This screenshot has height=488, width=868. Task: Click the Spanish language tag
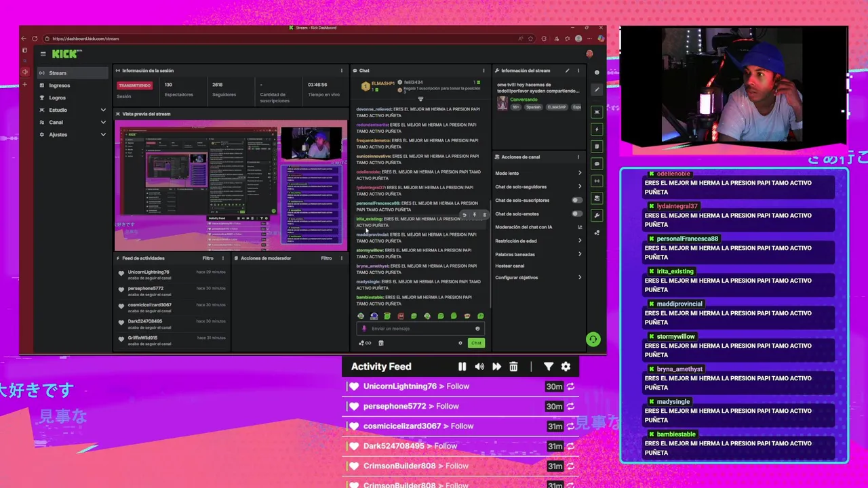point(534,107)
